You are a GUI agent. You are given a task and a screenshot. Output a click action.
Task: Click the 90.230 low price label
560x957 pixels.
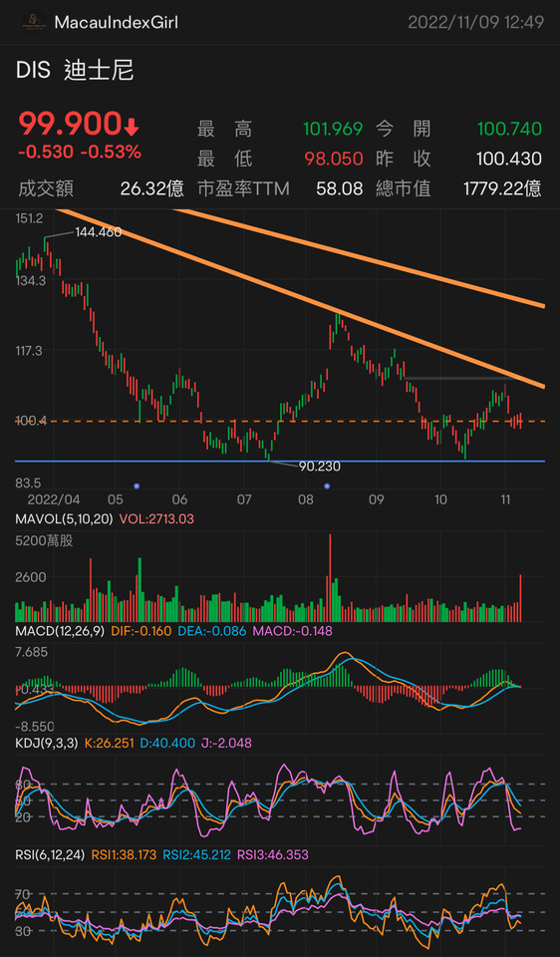pyautogui.click(x=320, y=467)
